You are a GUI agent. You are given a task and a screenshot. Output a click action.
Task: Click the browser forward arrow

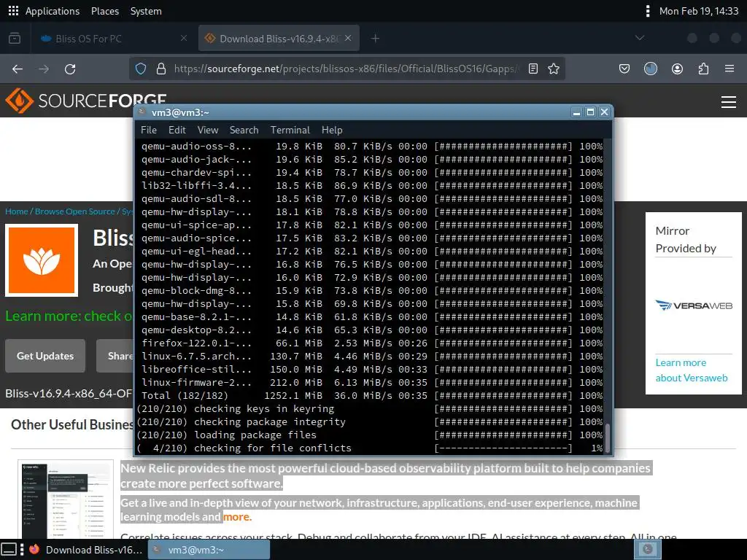point(44,69)
